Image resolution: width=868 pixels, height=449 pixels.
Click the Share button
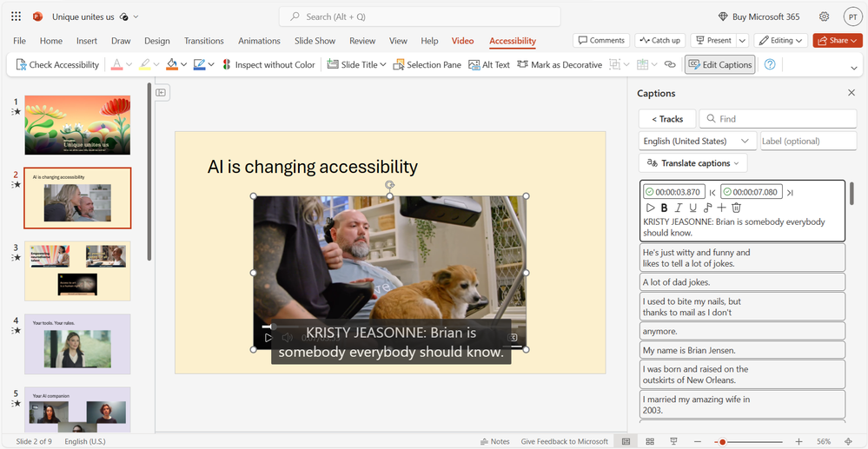tap(838, 41)
